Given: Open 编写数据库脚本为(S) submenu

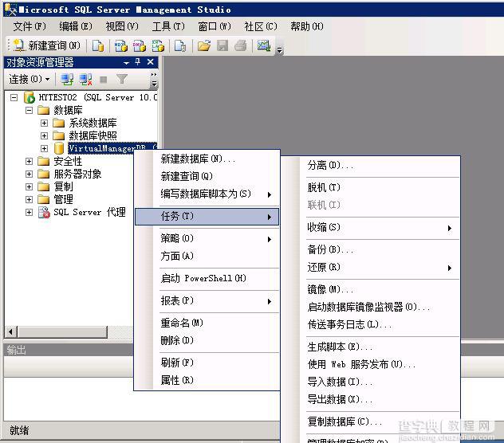Looking at the screenshot, I should pyautogui.click(x=207, y=194).
